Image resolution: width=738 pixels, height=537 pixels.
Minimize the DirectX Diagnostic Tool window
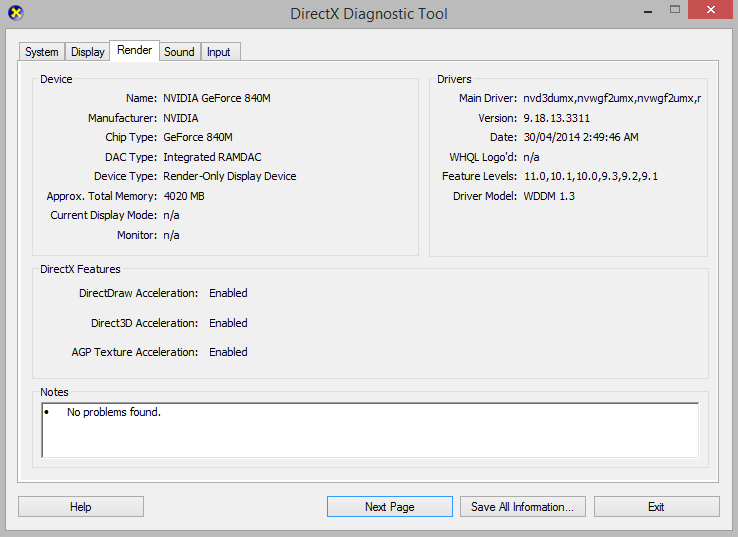(648, 10)
